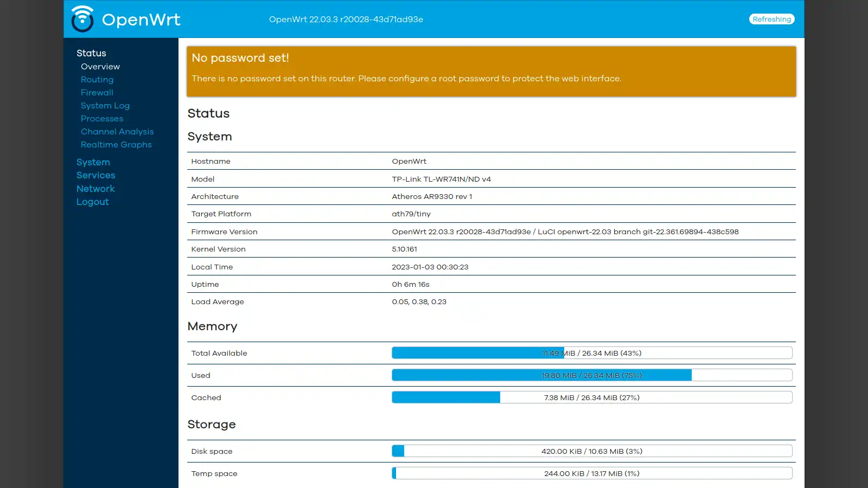Navigate to the Routing page
Image resolution: width=868 pixels, height=488 pixels.
pos(97,79)
